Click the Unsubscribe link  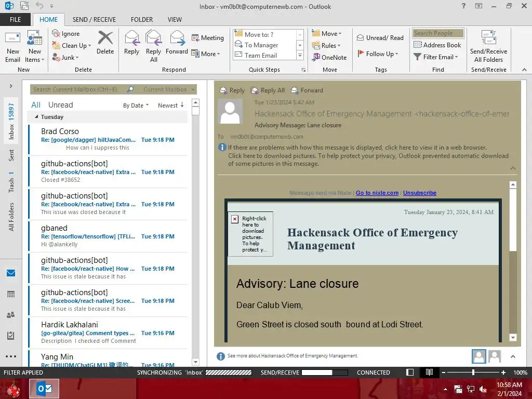(x=419, y=193)
